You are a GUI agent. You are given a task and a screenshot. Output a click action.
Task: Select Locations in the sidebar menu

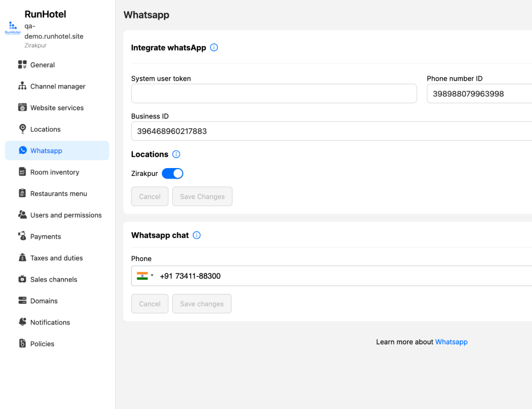tap(57, 129)
